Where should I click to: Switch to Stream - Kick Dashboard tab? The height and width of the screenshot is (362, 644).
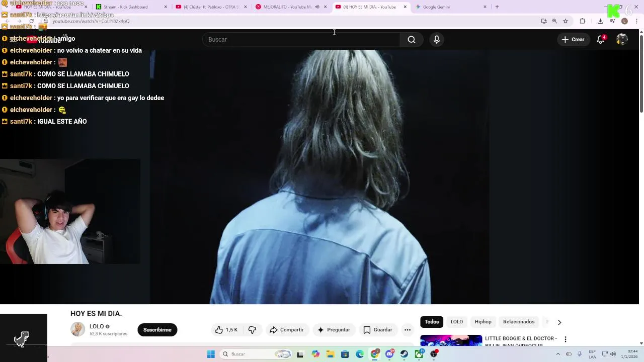click(x=130, y=7)
